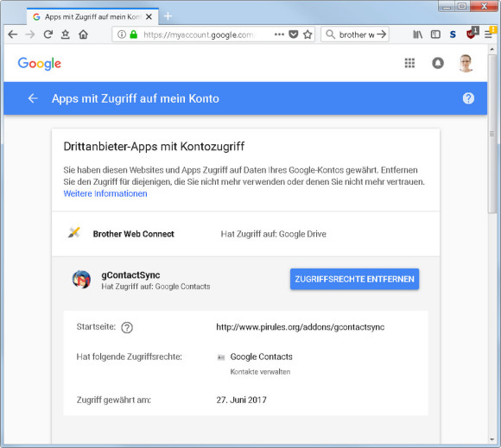This screenshot has width=501, height=448.
Task: Open the Firefox library icon
Action: tap(417, 35)
